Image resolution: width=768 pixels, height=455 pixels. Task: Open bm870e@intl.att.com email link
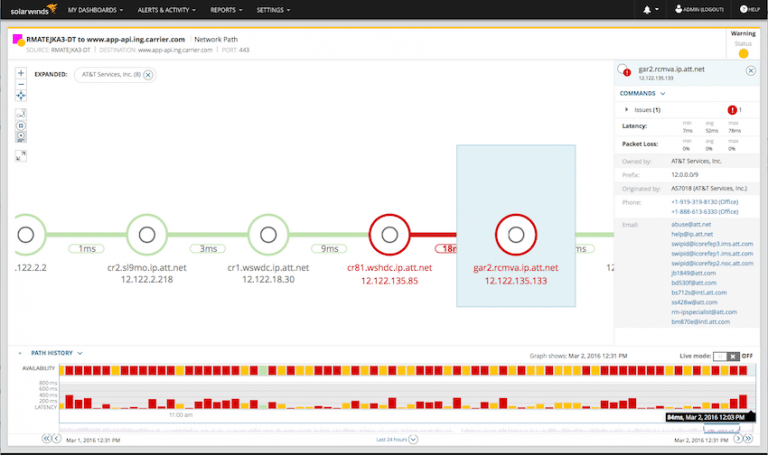point(700,322)
